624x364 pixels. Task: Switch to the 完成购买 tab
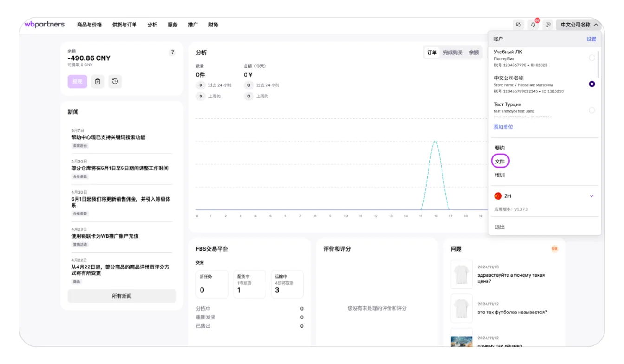click(452, 52)
